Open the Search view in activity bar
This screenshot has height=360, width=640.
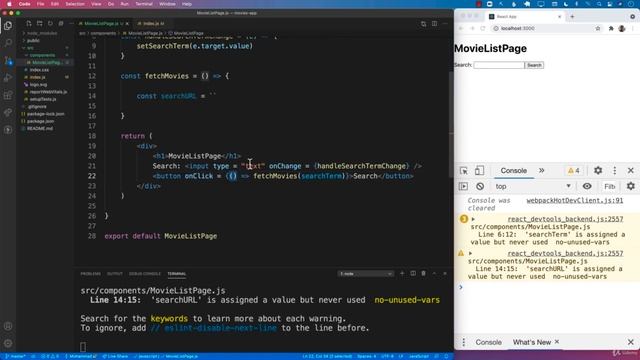(8, 43)
